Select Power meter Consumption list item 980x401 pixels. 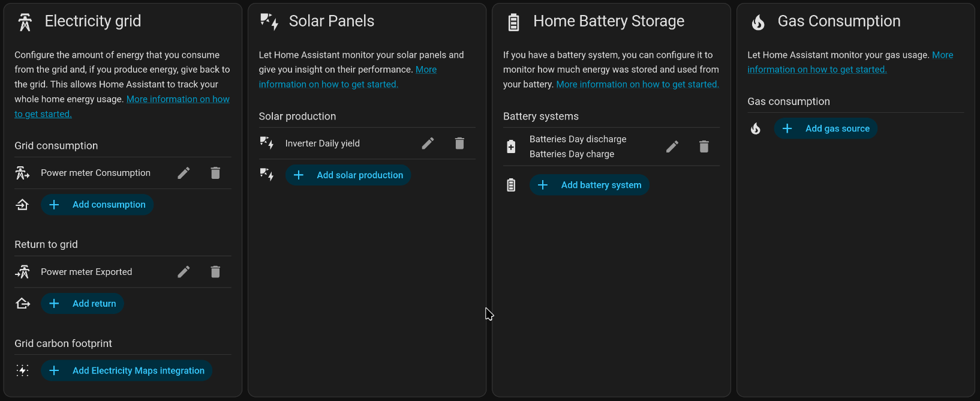coord(95,173)
